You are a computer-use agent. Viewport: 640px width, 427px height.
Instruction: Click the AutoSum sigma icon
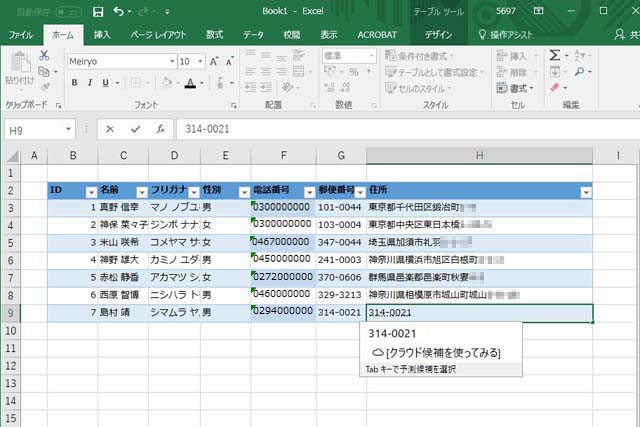click(x=555, y=56)
